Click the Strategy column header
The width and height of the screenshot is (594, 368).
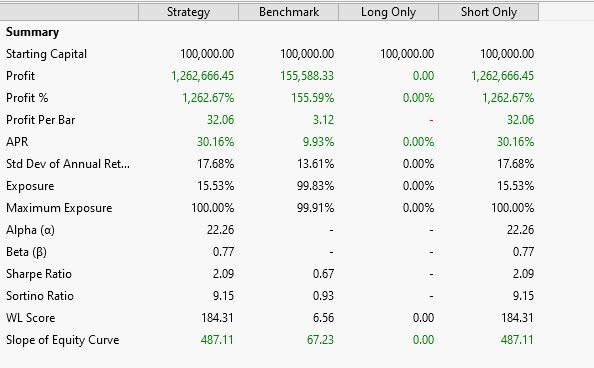click(188, 12)
